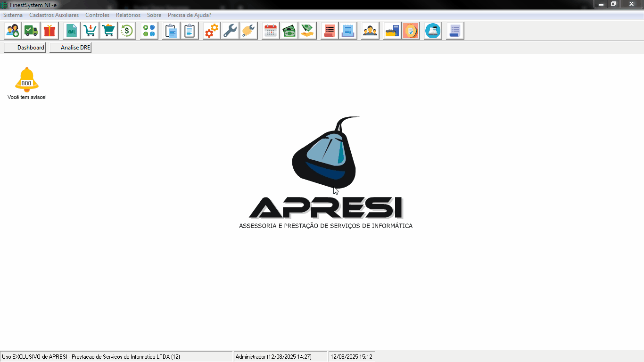644x362 pixels.
Task: Open the Precisa de Ajuda? menu
Action: point(189,15)
